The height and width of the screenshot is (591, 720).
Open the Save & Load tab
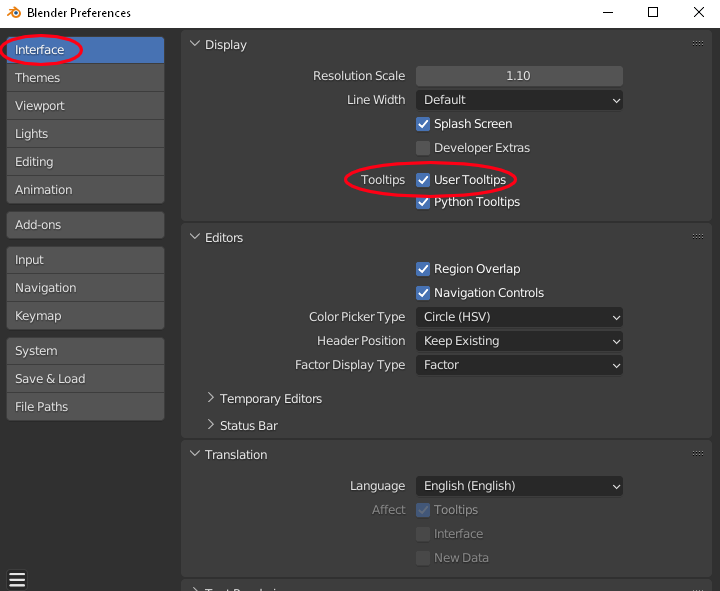point(85,379)
